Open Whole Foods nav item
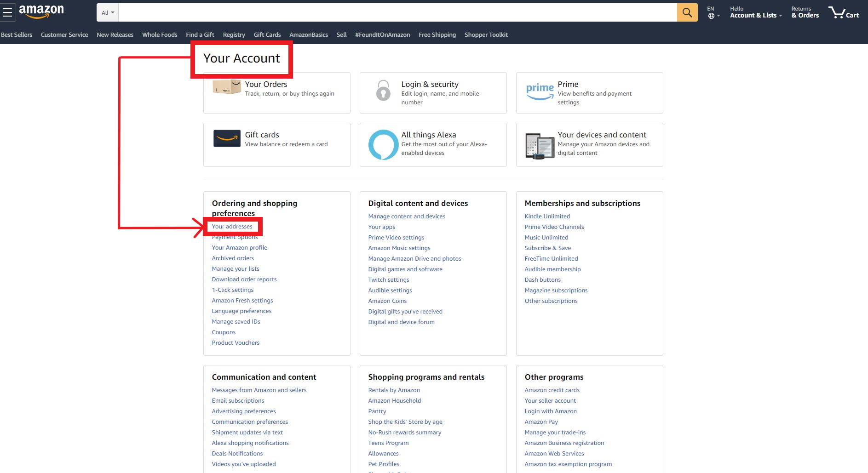The width and height of the screenshot is (868, 473). (160, 34)
